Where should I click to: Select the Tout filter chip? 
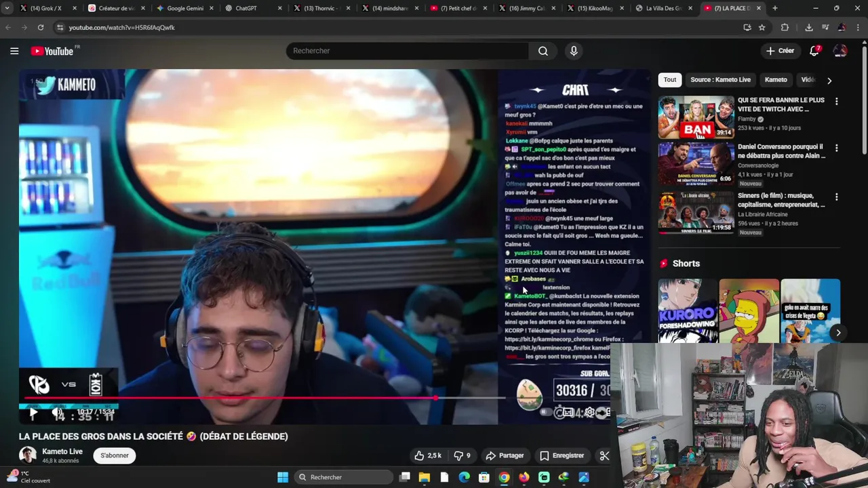point(670,80)
